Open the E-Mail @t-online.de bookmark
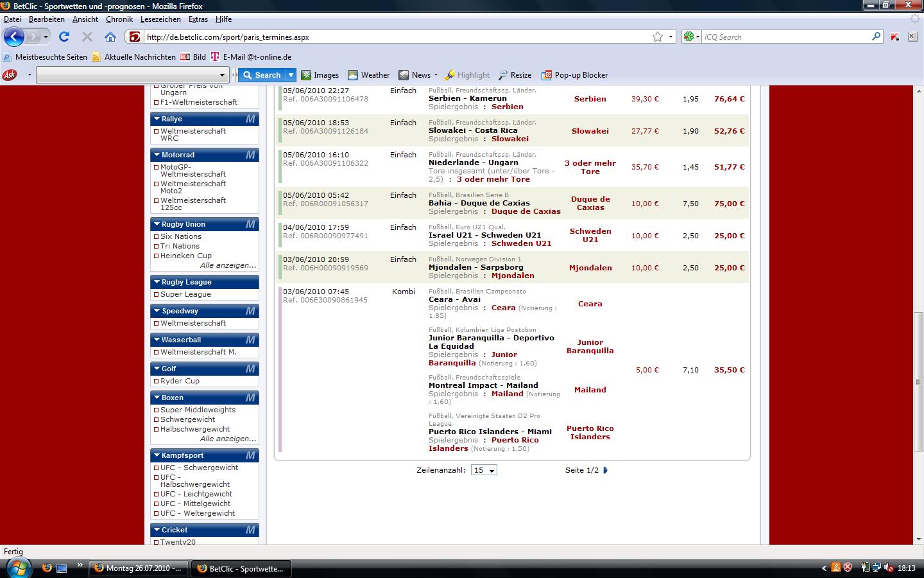The width and height of the screenshot is (924, 578). [252, 57]
